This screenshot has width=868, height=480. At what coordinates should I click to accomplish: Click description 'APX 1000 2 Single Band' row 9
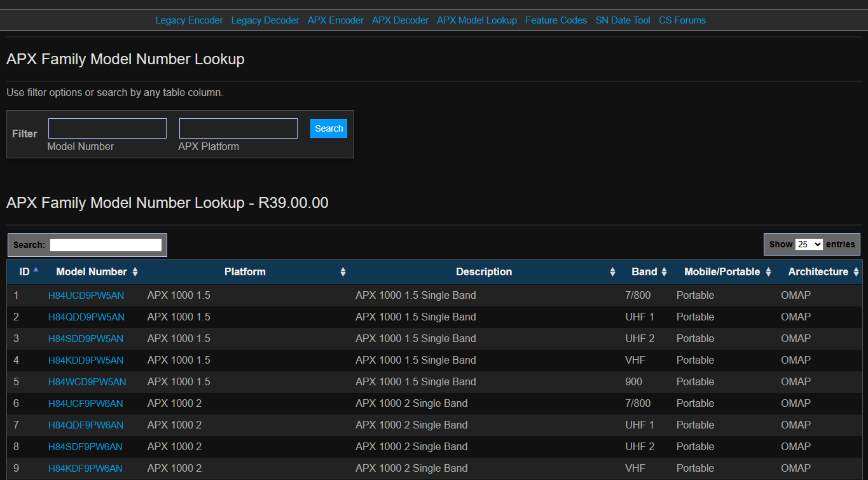point(411,468)
